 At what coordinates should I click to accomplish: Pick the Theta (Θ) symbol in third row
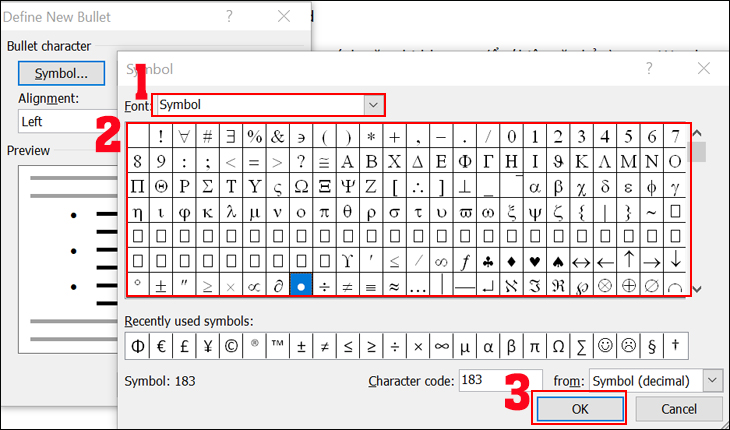[x=161, y=187]
